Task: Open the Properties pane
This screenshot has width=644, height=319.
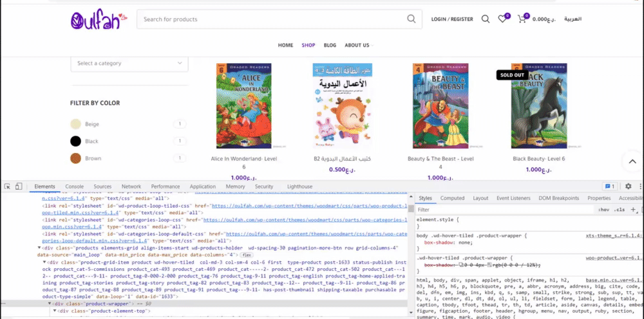Action: [x=599, y=198]
